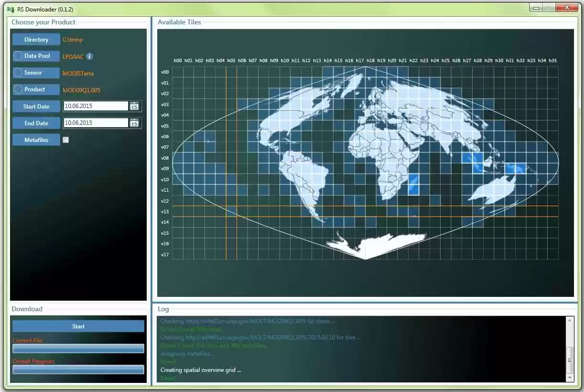The width and height of the screenshot is (584, 392).
Task: Click inside the End Date input field
Action: coord(93,123)
